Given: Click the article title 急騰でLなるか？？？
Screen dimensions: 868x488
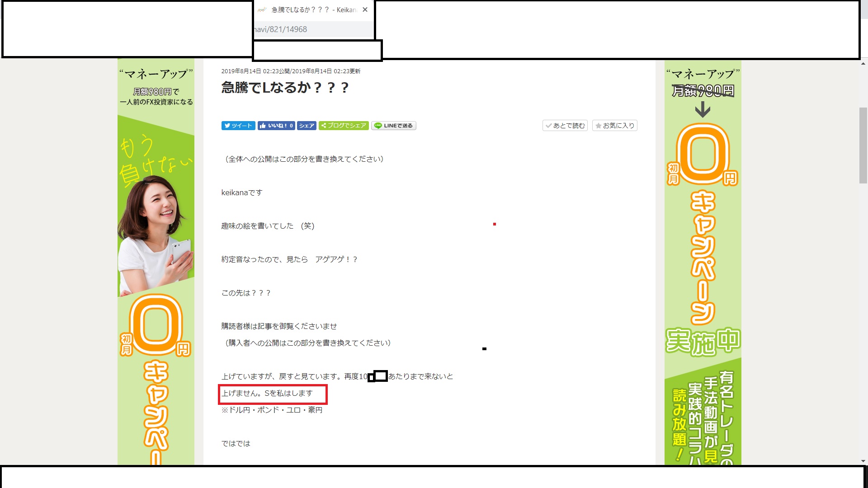Looking at the screenshot, I should (x=285, y=87).
